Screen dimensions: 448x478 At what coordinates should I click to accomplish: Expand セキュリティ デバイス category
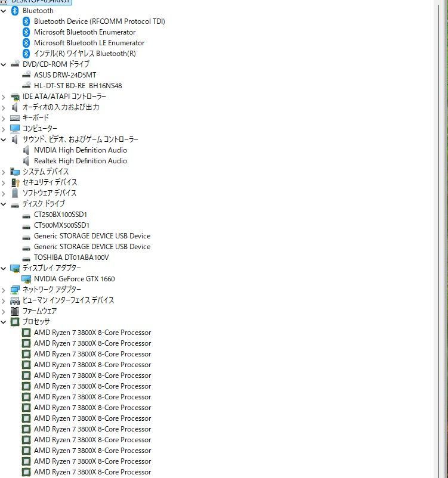pyautogui.click(x=4, y=182)
